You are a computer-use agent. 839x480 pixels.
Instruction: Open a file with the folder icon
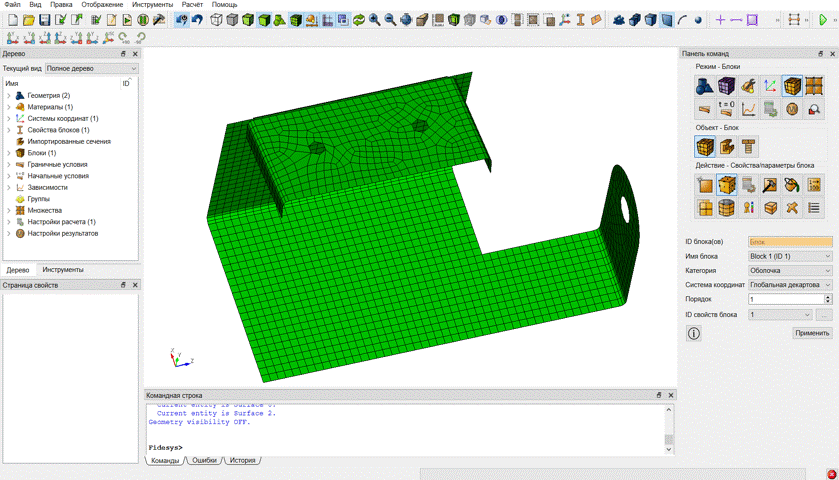[x=29, y=20]
